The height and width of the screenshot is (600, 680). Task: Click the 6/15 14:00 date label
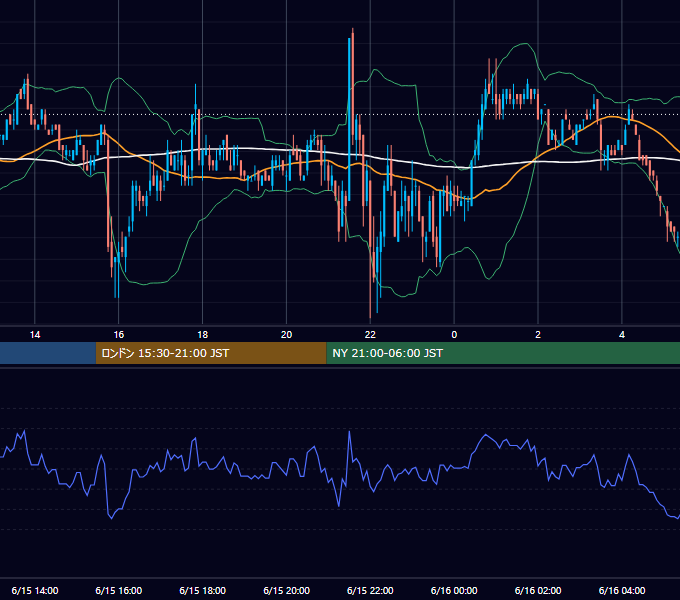(x=35, y=590)
